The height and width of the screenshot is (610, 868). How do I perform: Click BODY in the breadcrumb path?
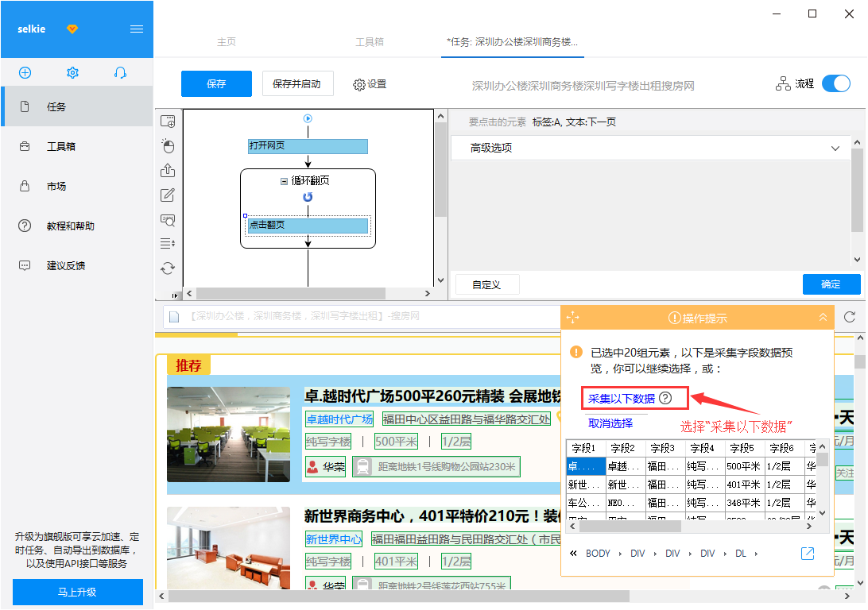[x=598, y=554]
